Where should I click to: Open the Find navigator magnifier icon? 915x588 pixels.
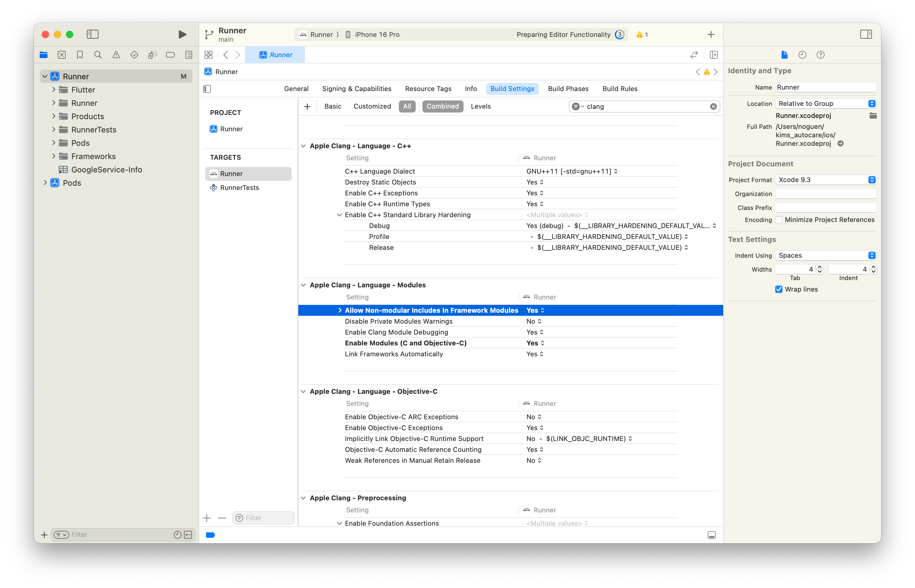pyautogui.click(x=98, y=55)
